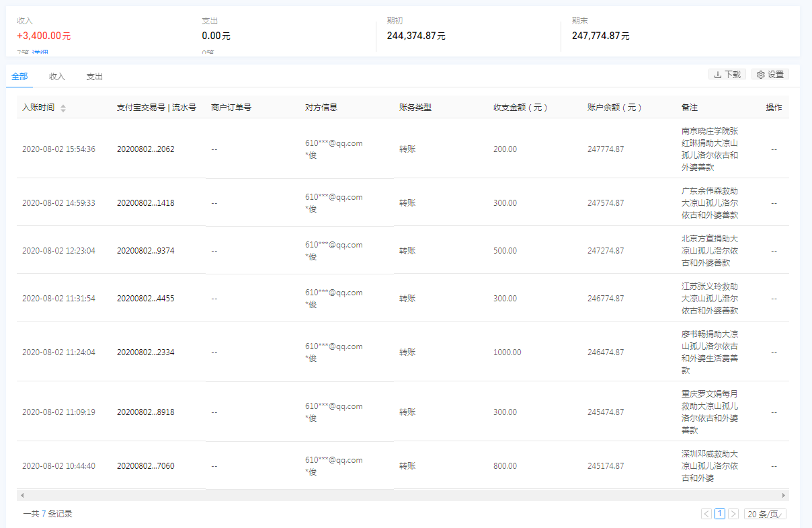The height and width of the screenshot is (528, 812).
Task: Click transaction number ending in 2062
Action: 145,149
